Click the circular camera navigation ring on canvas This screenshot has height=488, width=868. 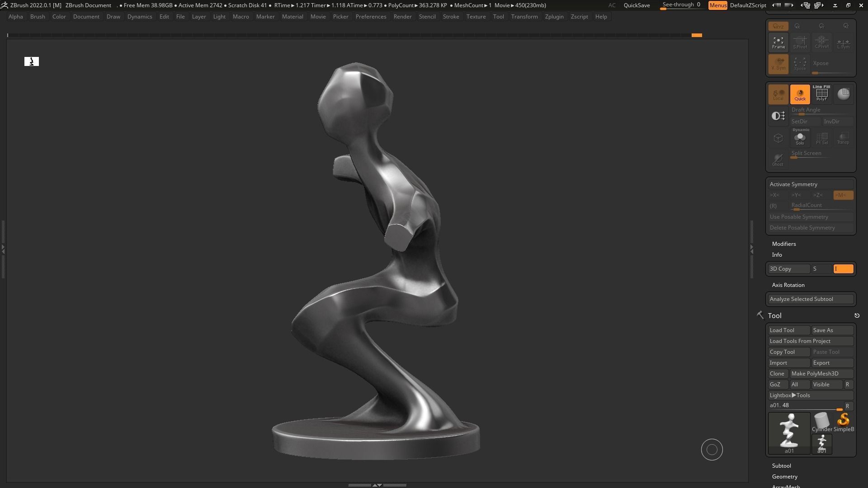point(712,450)
